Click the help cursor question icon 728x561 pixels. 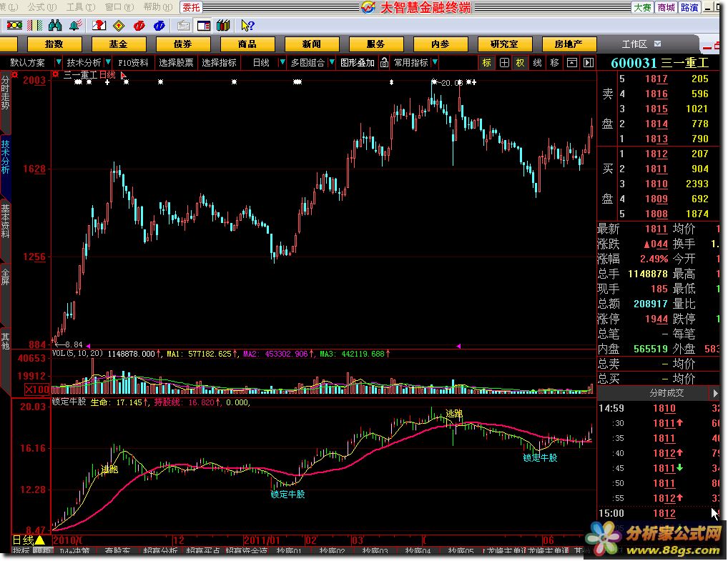pos(247,26)
